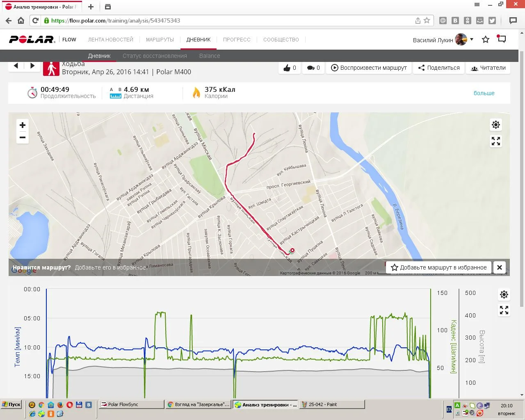Center the map with the locate icon
Image resolution: width=525 pixels, height=420 pixels.
[496, 125]
